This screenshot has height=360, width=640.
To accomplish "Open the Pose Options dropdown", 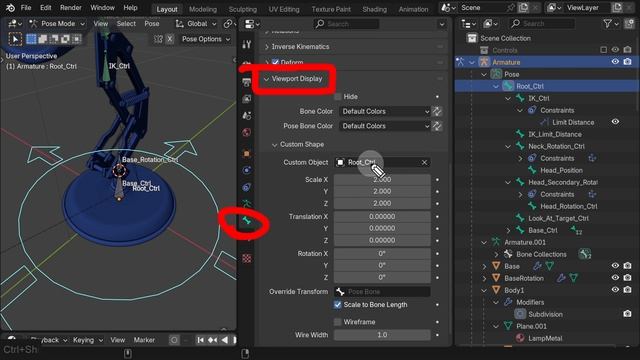I will [206, 39].
